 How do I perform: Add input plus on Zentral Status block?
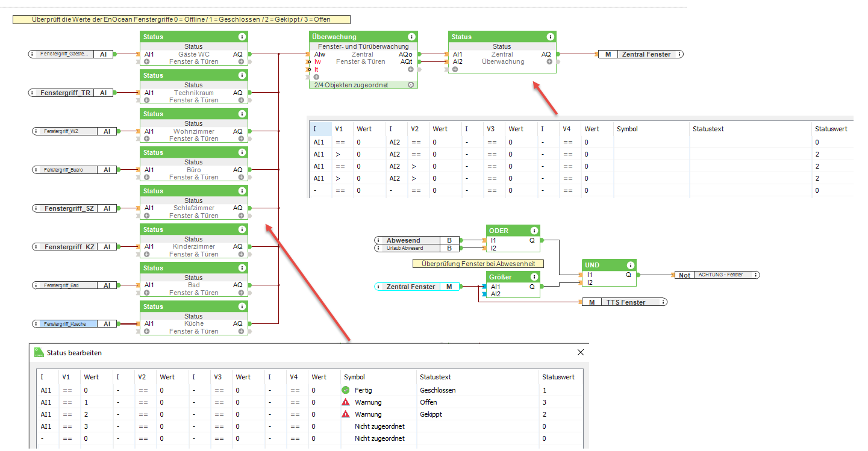pyautogui.click(x=455, y=69)
